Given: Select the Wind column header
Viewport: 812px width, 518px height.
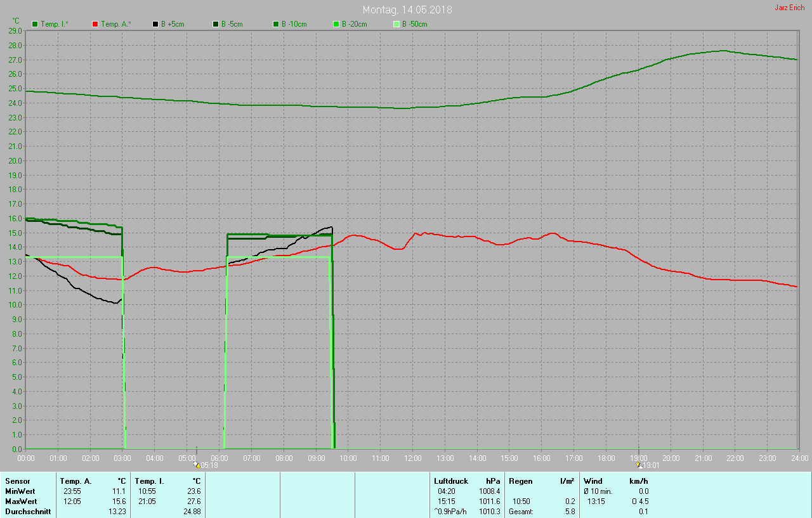Looking at the screenshot, I should (x=593, y=481).
